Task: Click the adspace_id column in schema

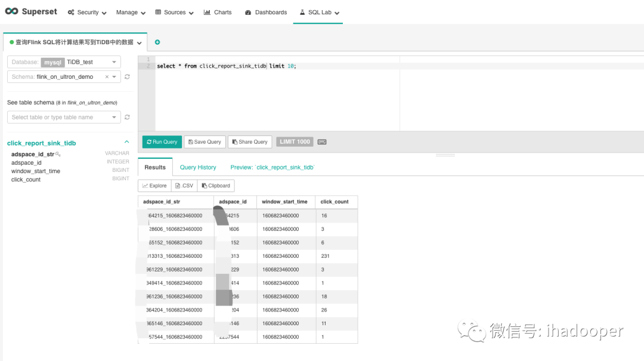Action: pos(26,163)
